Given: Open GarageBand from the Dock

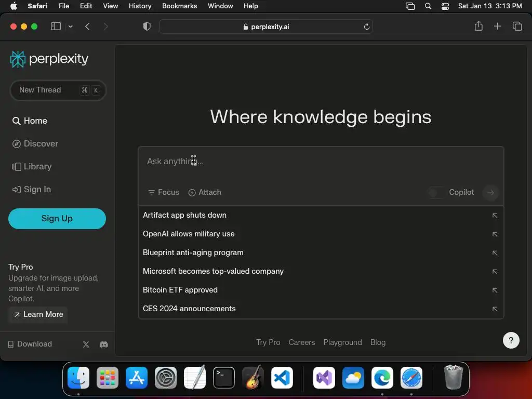Looking at the screenshot, I should pos(253,378).
